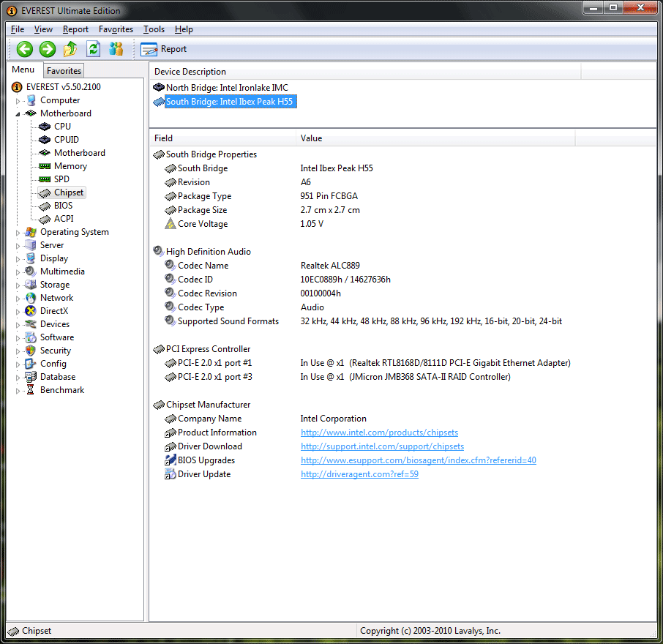663x644 pixels.
Task: Expand the Display node arrow
Action: pyautogui.click(x=18, y=259)
